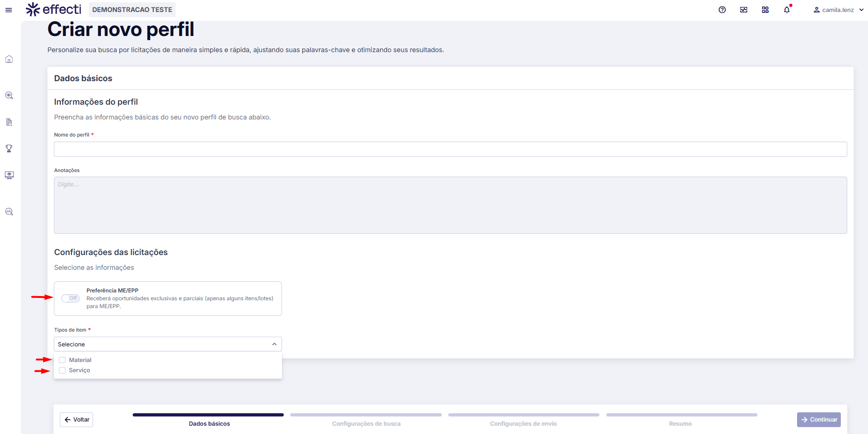Enable the Preferência ME/EPP toggle

coord(70,298)
